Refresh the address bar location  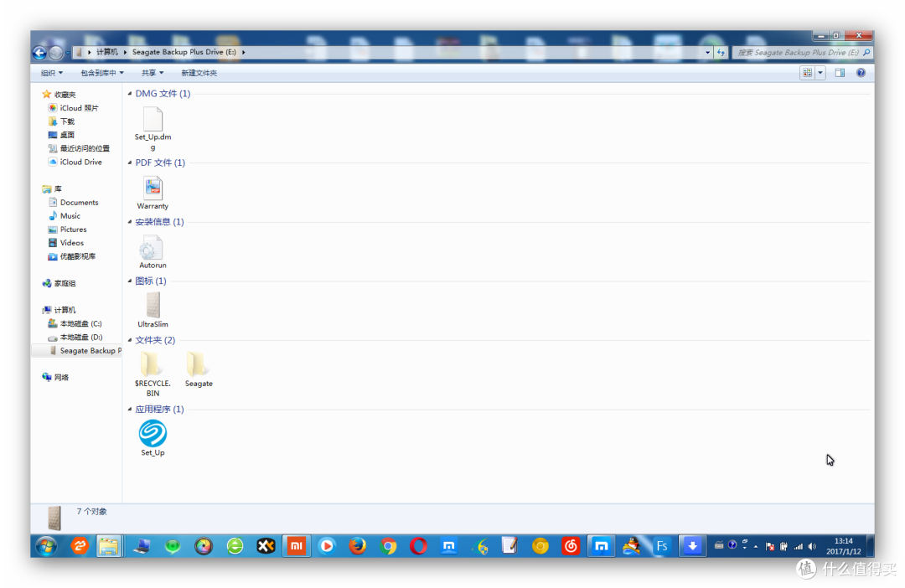click(x=721, y=53)
